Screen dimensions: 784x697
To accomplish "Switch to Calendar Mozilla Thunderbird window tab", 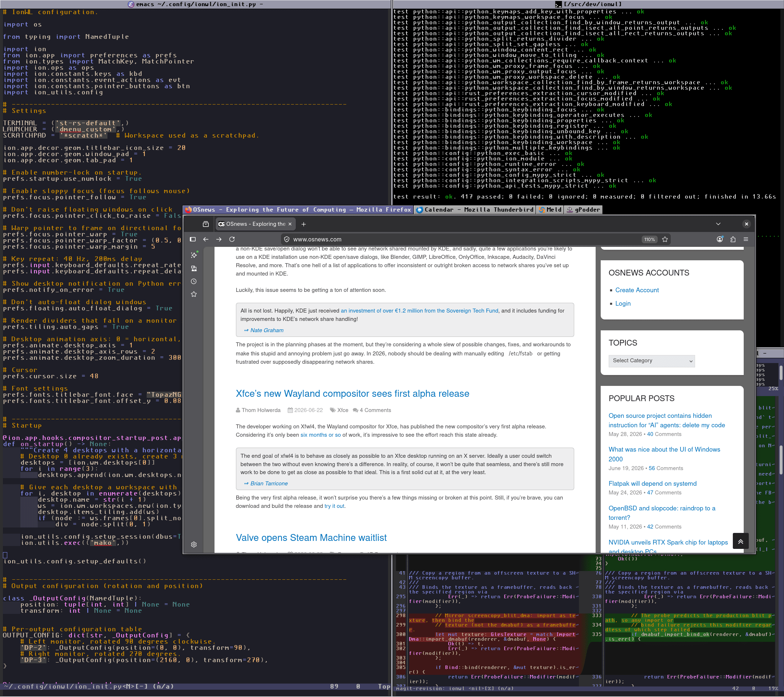I will pos(475,210).
